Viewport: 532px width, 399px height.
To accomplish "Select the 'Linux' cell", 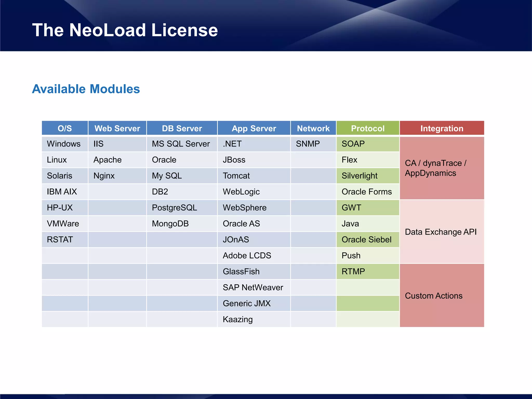I will 65,160.
